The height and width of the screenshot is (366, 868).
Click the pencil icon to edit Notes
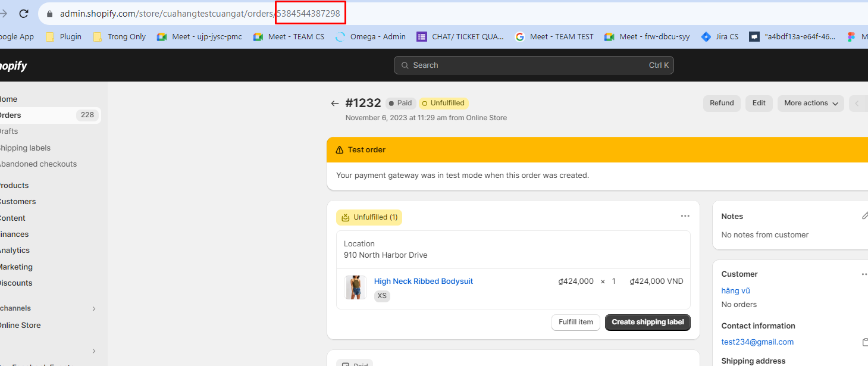coord(864,216)
